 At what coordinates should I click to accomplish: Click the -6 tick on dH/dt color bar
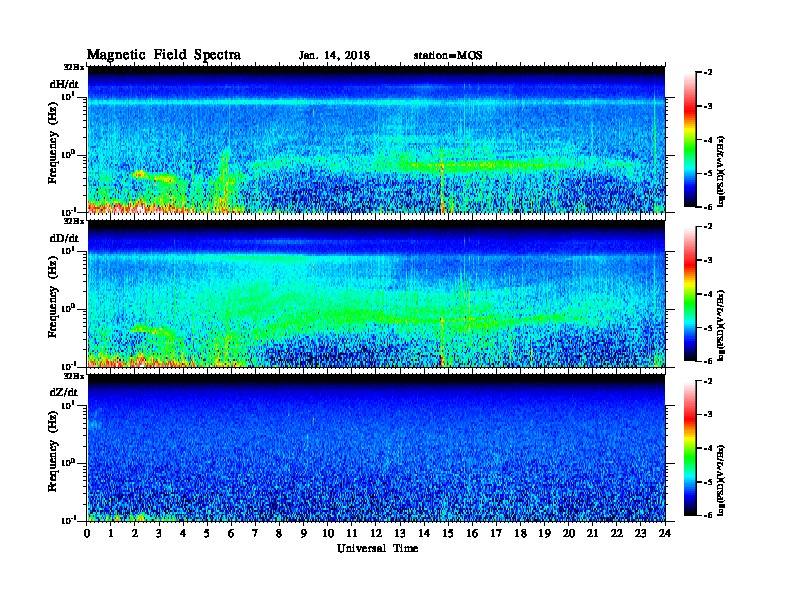point(708,207)
